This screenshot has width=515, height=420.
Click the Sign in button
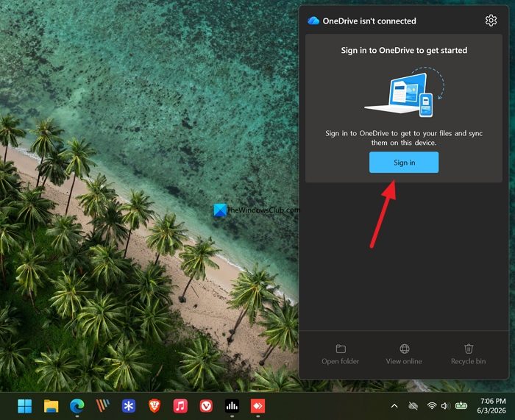pyautogui.click(x=404, y=163)
